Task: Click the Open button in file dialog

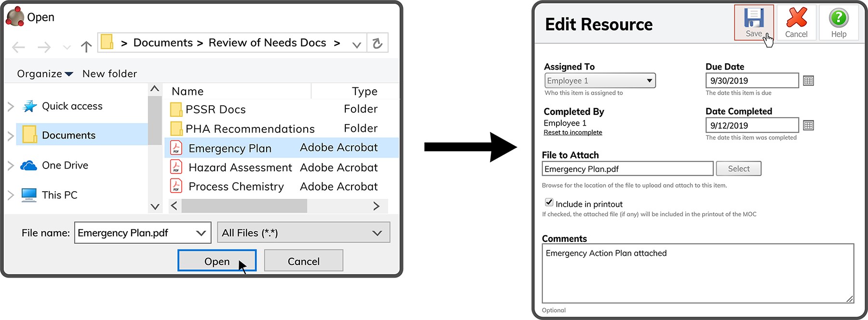Action: tap(217, 261)
